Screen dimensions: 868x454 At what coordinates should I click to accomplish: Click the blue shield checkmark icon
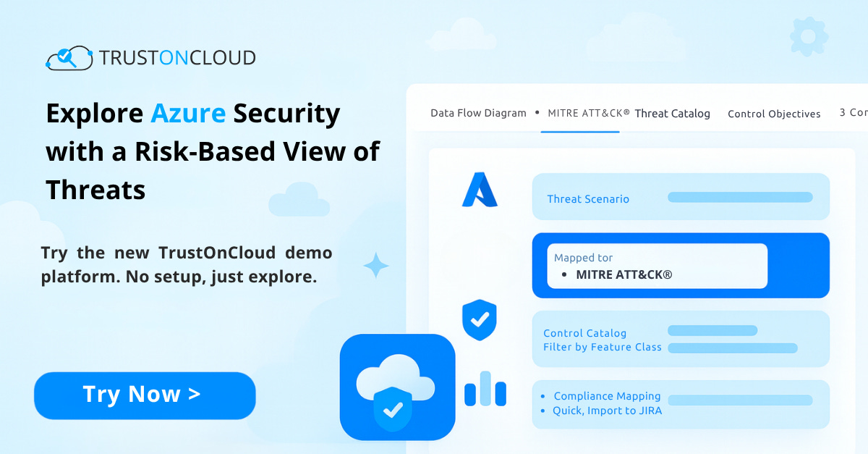pos(480,319)
